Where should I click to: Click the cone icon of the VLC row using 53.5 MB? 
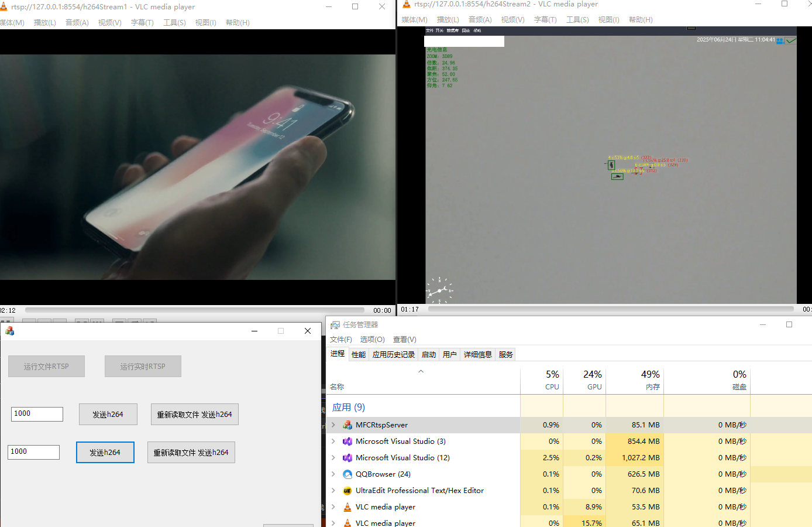click(x=347, y=507)
